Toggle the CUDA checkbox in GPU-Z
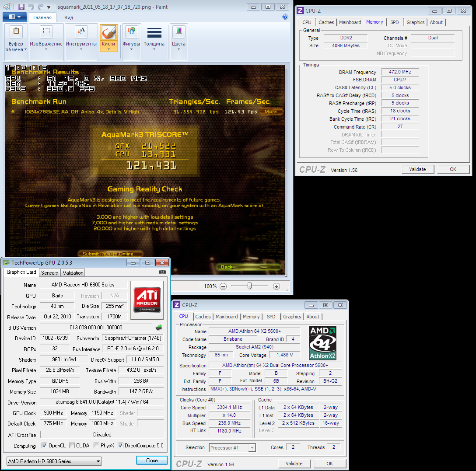 (72, 446)
